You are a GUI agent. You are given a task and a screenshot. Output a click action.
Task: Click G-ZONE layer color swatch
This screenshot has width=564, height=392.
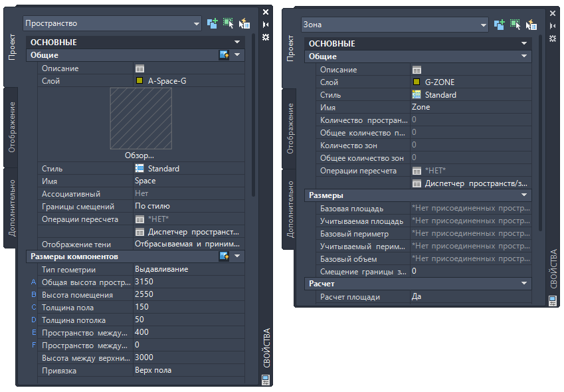[417, 82]
